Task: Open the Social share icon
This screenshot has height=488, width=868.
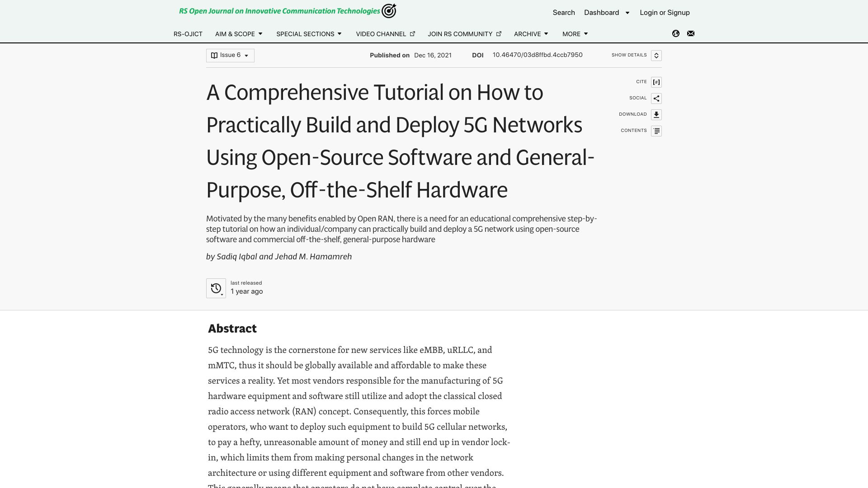Action: (656, 99)
